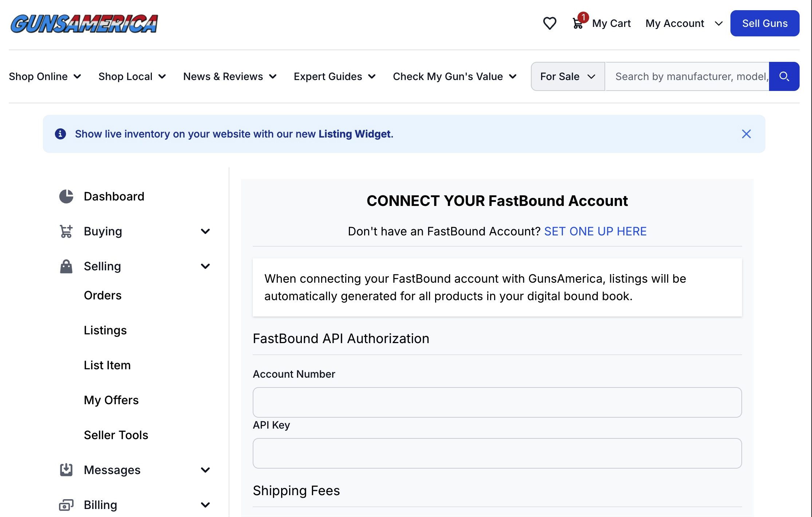Click the SET ONE UP HERE link
This screenshot has height=517, width=812.
[595, 231]
